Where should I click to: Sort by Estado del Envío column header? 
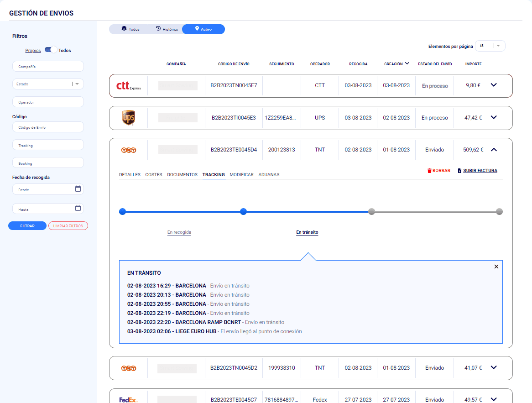[x=435, y=64]
